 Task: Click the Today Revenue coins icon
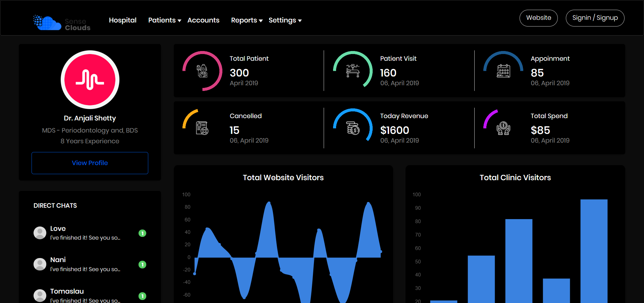[x=353, y=128]
